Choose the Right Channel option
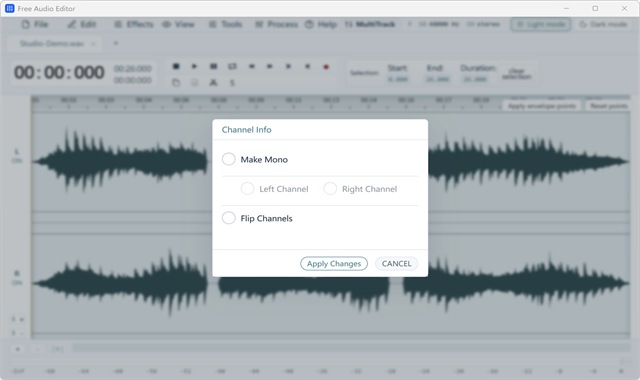The image size is (640, 380). coord(330,189)
